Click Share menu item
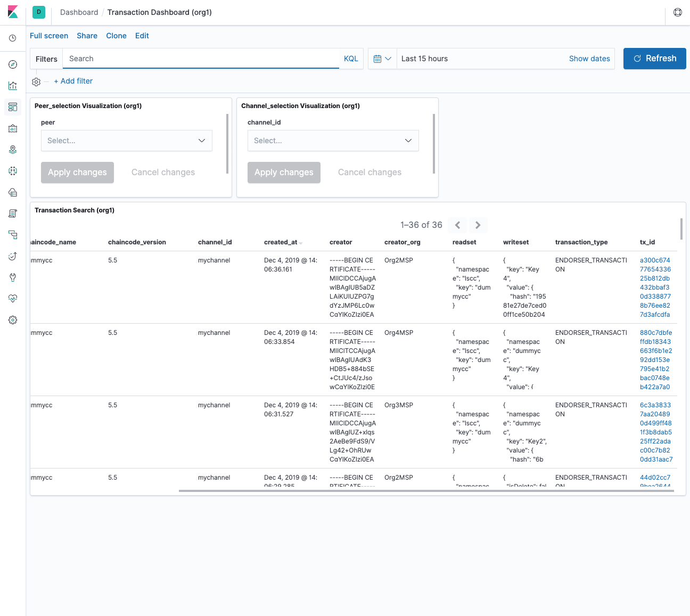Viewport: 690px width, 616px height. point(87,36)
